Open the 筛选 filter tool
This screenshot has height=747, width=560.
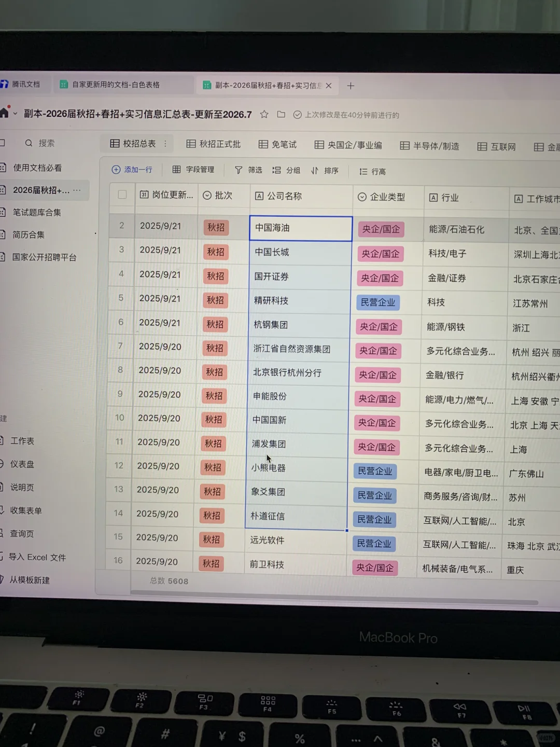click(x=248, y=170)
